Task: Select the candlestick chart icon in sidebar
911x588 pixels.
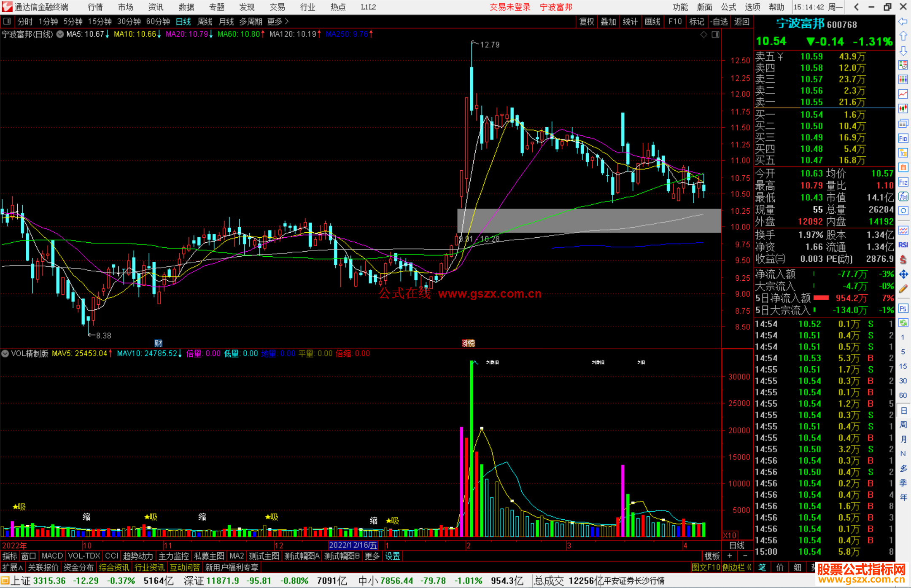Action: pyautogui.click(x=903, y=109)
